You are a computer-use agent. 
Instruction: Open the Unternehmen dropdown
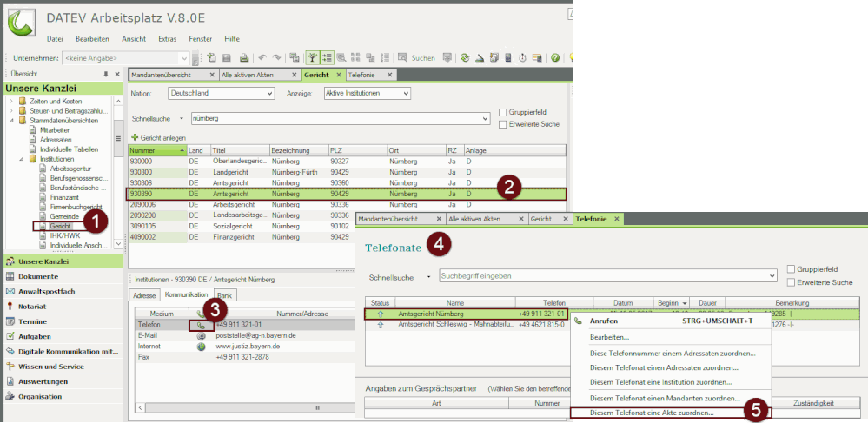click(x=185, y=57)
